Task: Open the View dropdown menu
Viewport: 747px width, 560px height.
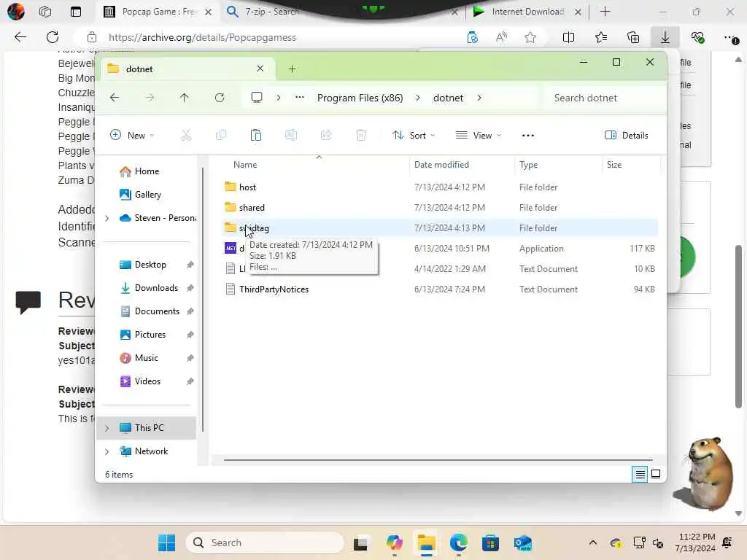Action: point(479,135)
